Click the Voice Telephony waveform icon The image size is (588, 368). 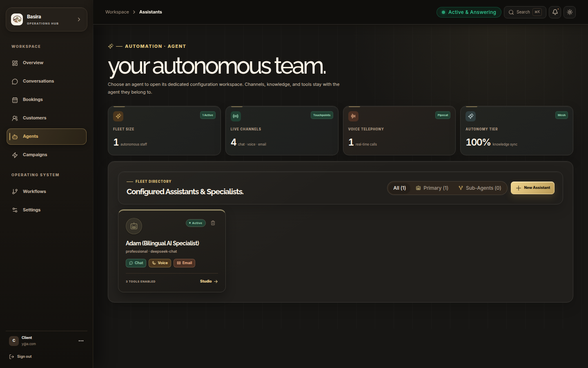(x=353, y=116)
